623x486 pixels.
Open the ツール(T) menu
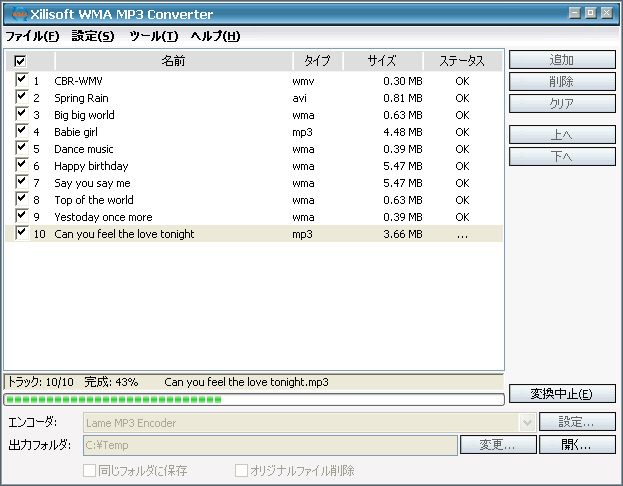(x=154, y=36)
